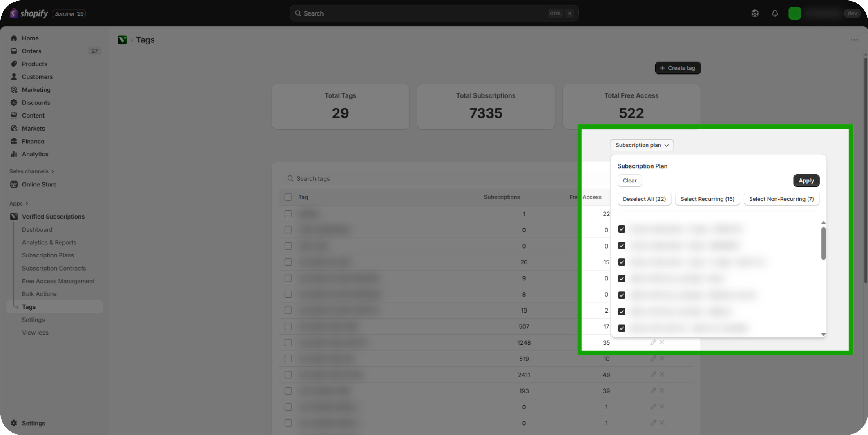Image resolution: width=868 pixels, height=435 pixels.
Task: Click Select Non-Recurring (7) button
Action: coord(781,199)
